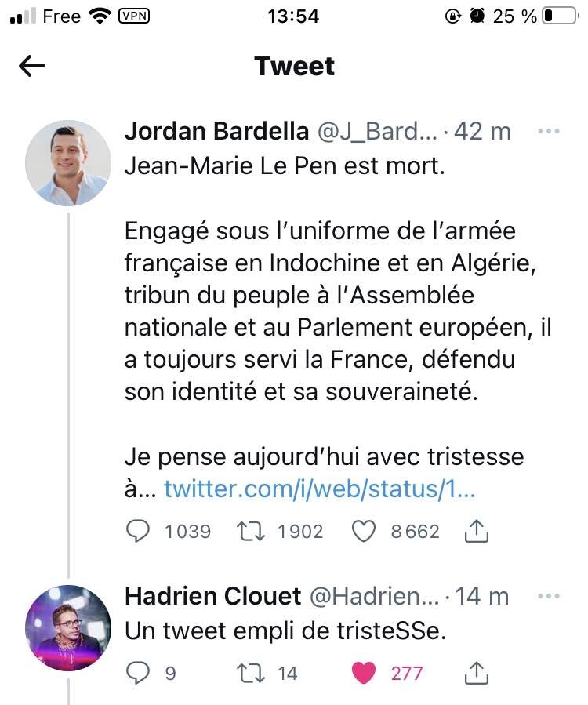Tap the battery icon in status bar
Screen dimensions: 588x705
coord(559,16)
